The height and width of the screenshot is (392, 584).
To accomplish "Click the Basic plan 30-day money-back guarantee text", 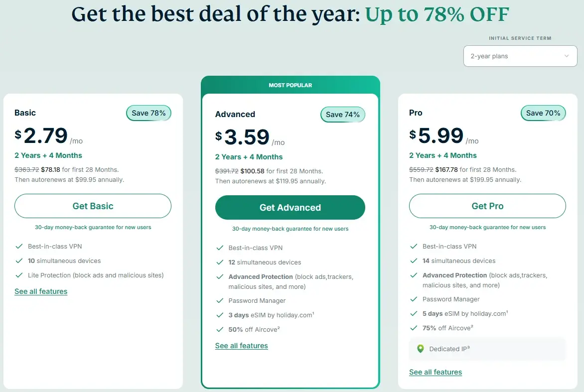I will [93, 227].
